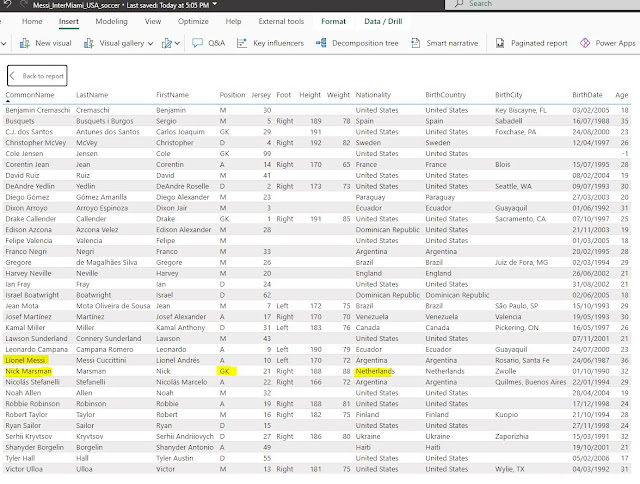
Task: Click the Victor Ulloa name cell
Action: coord(24,469)
